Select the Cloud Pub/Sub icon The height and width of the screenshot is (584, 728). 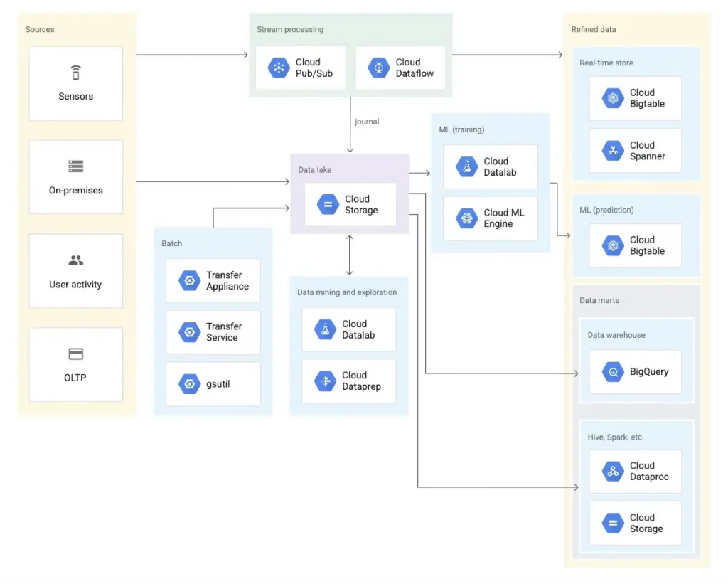(x=277, y=68)
